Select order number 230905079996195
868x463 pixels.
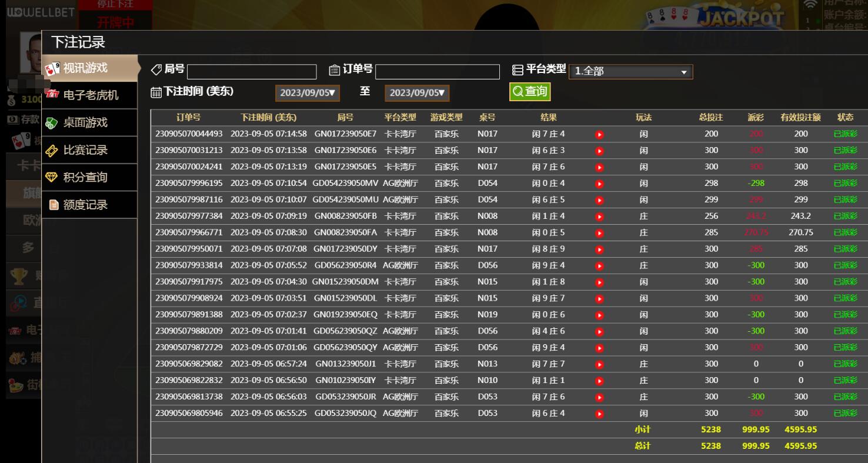pyautogui.click(x=189, y=184)
